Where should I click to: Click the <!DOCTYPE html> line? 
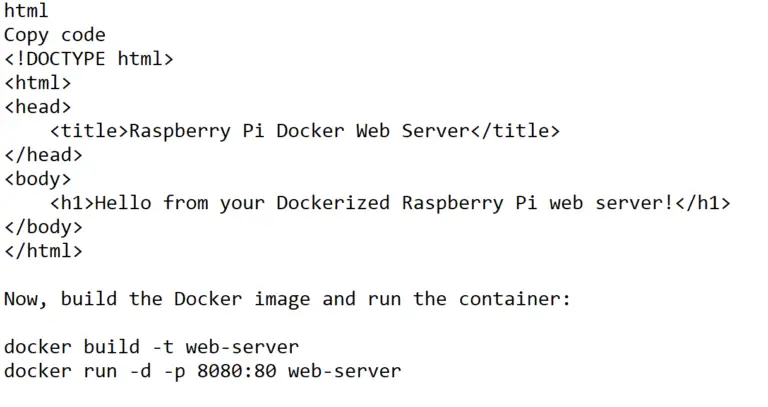coord(89,59)
